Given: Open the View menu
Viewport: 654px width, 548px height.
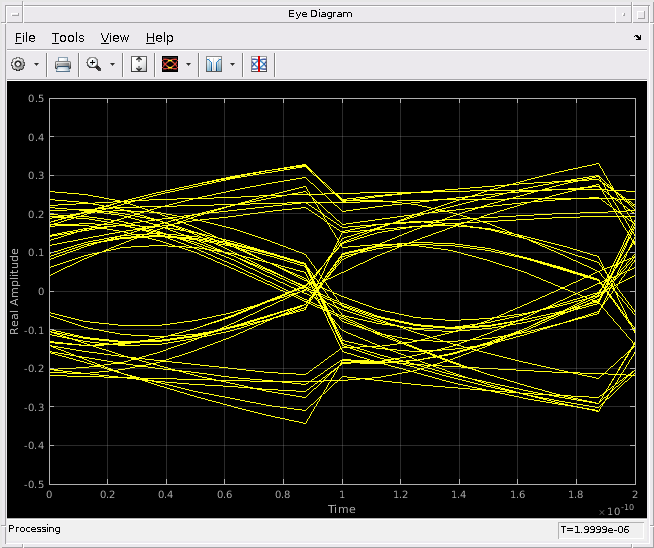Looking at the screenshot, I should click(x=115, y=37).
